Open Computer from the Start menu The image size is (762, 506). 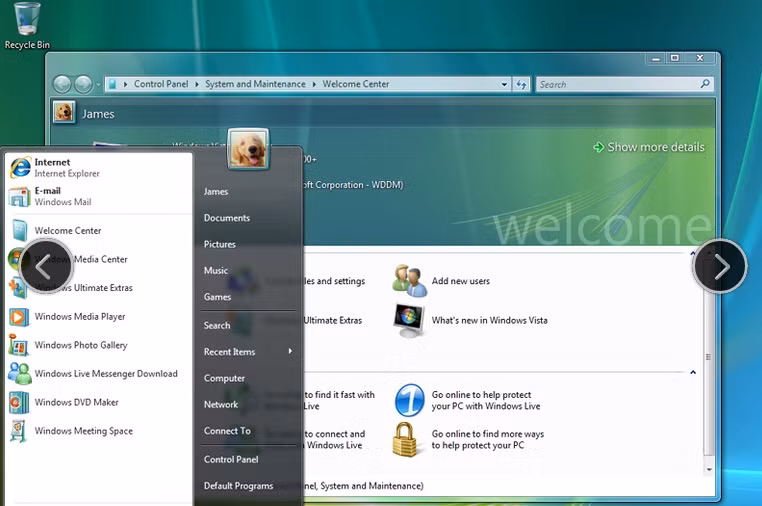pos(224,378)
